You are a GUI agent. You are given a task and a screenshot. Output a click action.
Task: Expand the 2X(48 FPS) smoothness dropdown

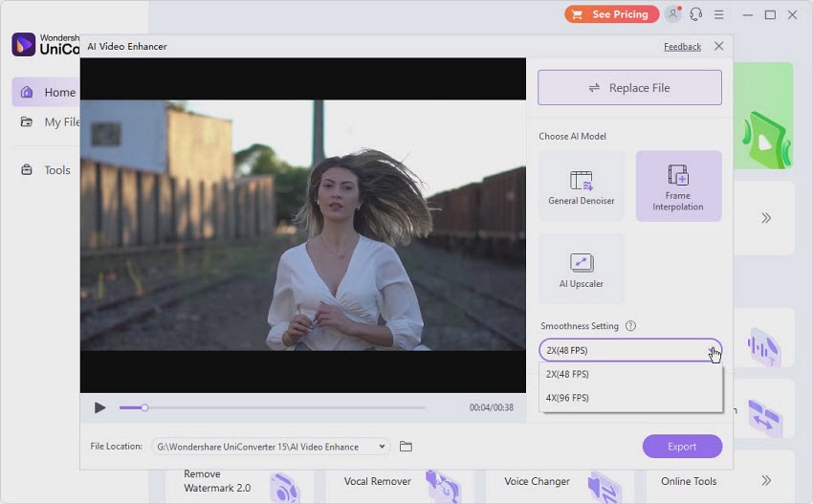tap(630, 351)
